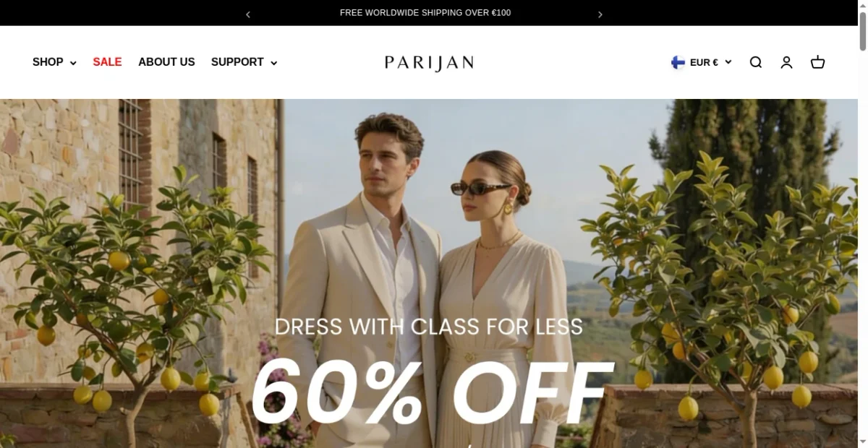The image size is (868, 448).
Task: Click the chevron beside EUR € currency
Action: (728, 62)
